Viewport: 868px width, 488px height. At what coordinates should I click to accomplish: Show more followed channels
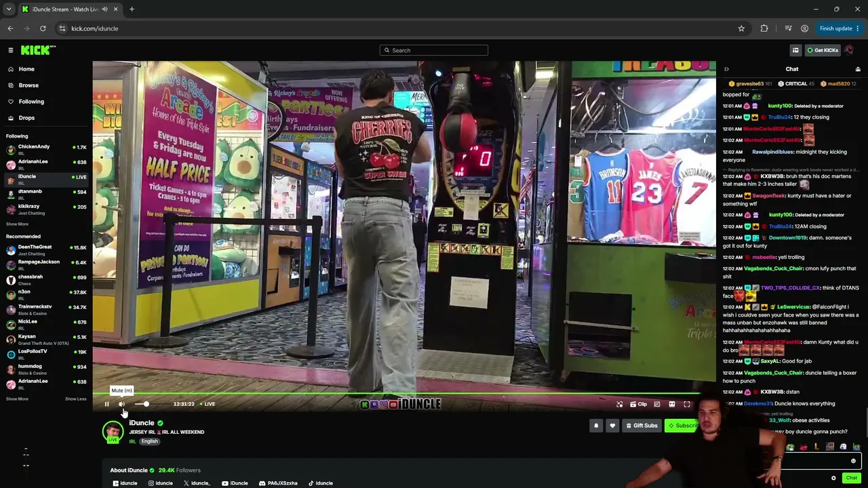click(x=17, y=224)
